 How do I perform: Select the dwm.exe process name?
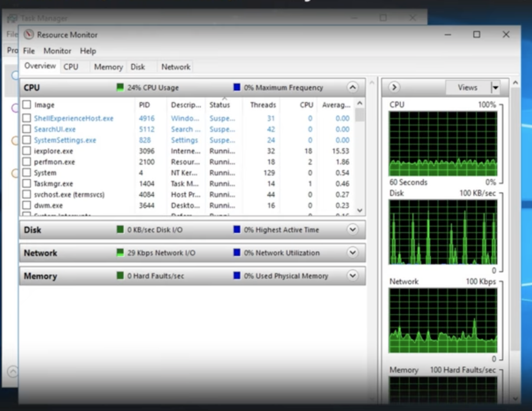click(48, 205)
